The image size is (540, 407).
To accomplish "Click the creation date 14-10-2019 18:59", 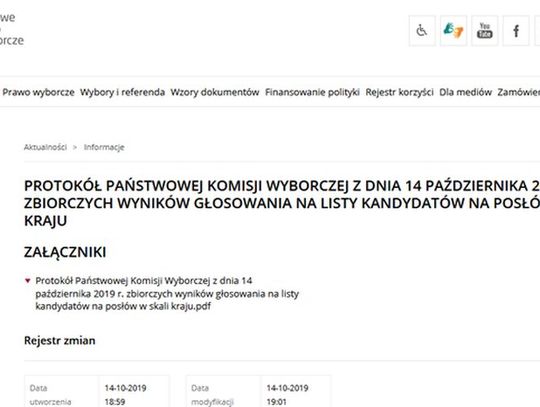I will 125,395.
